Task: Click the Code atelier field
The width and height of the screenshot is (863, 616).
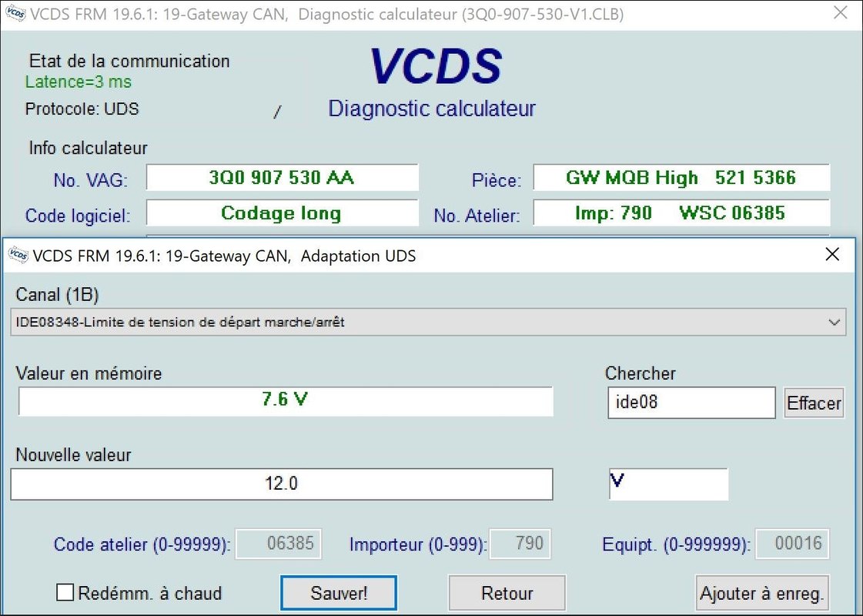Action: [x=278, y=544]
